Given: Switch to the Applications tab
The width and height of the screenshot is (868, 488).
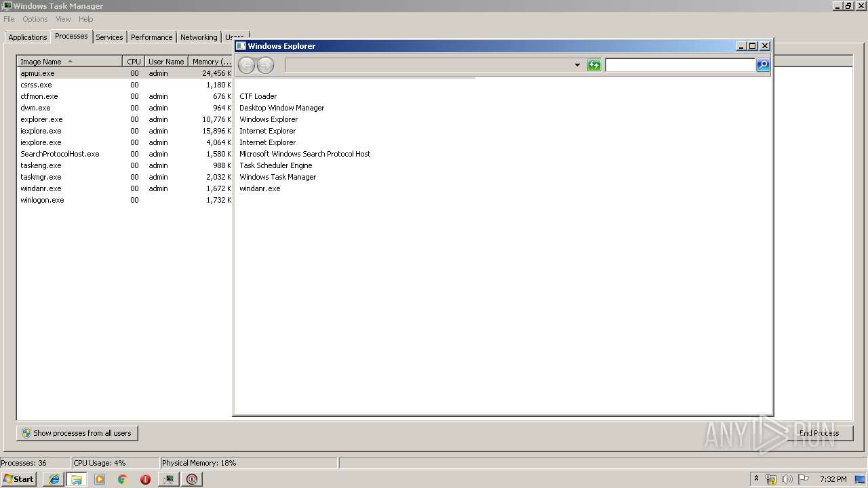Looking at the screenshot, I should pos(28,37).
